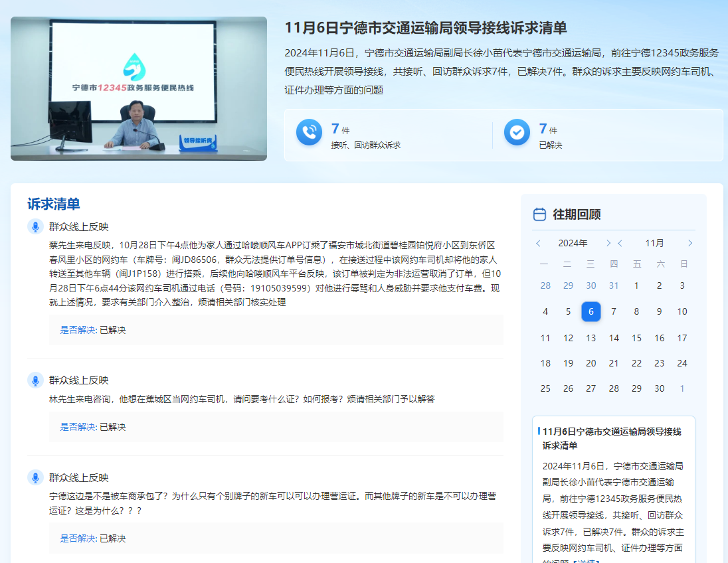Choose day 5 on the calendar
The height and width of the screenshot is (563, 728).
tap(569, 311)
